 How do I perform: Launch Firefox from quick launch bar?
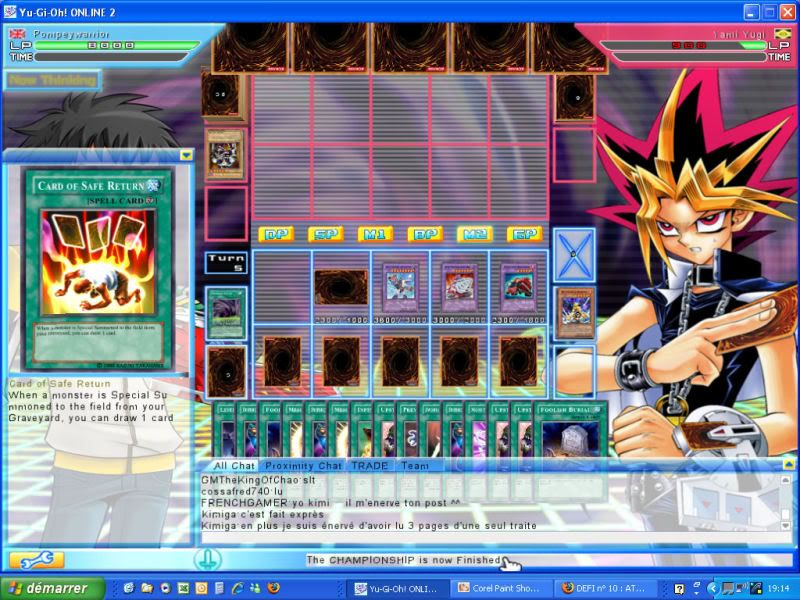tap(274, 588)
